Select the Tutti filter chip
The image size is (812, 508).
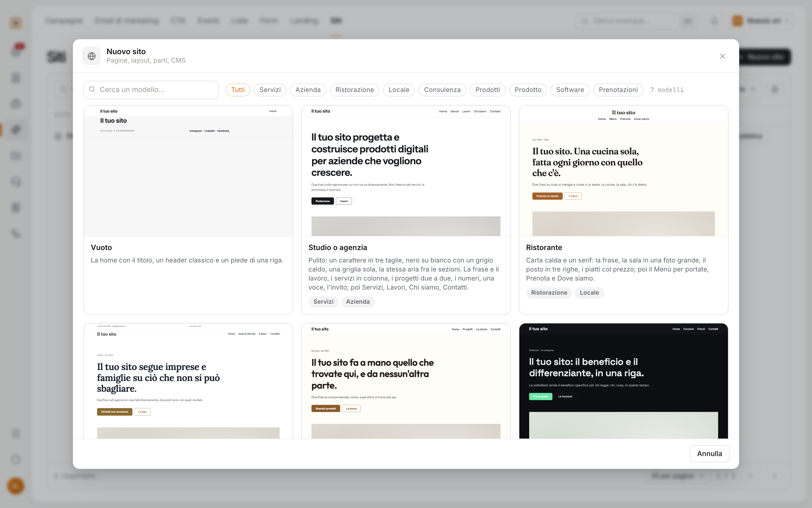tap(238, 90)
